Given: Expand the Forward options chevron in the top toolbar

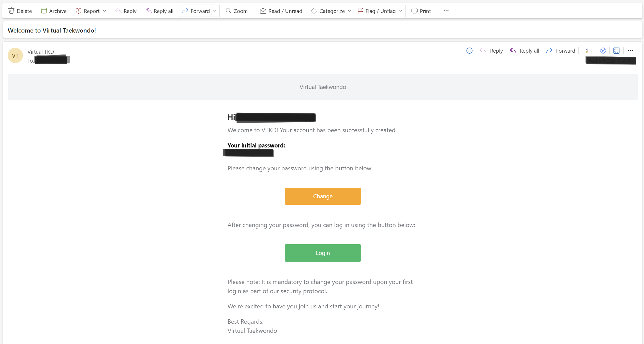Looking at the screenshot, I should point(215,11).
